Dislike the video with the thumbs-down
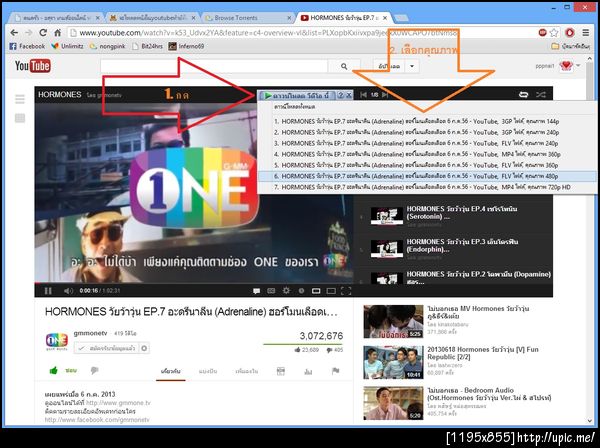The height and width of the screenshot is (448, 600). click(x=95, y=370)
